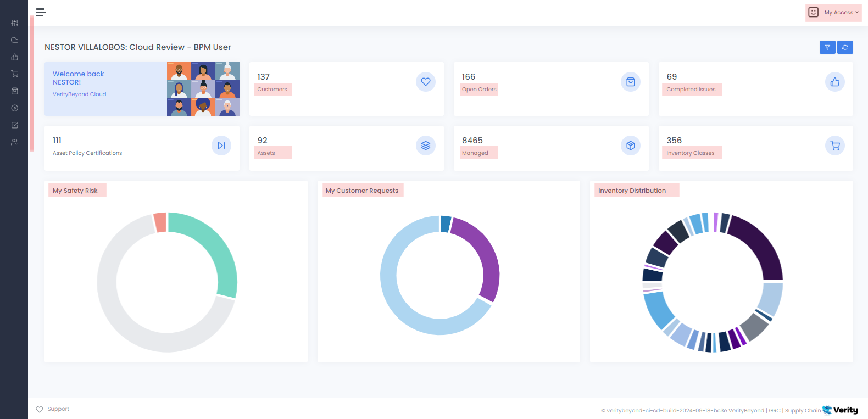Click the welcome banner avatars image
Screen dimensions: 868x419
coord(203,89)
